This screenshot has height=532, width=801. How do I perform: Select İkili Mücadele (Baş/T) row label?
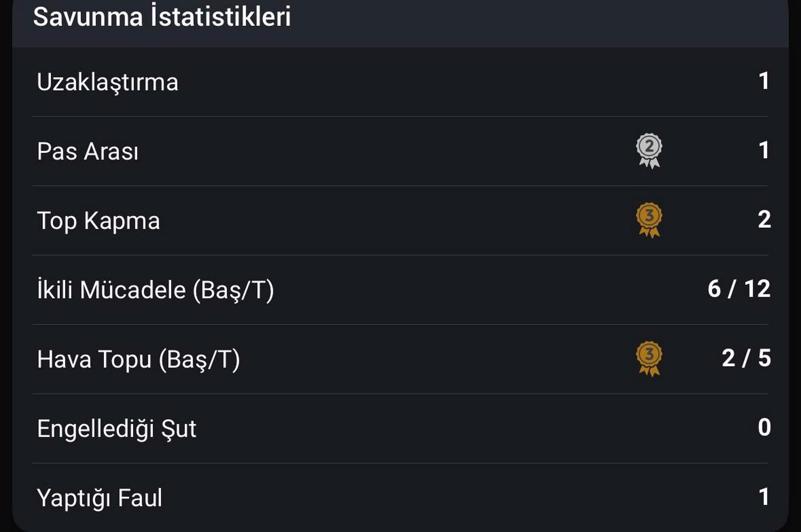coord(155,290)
